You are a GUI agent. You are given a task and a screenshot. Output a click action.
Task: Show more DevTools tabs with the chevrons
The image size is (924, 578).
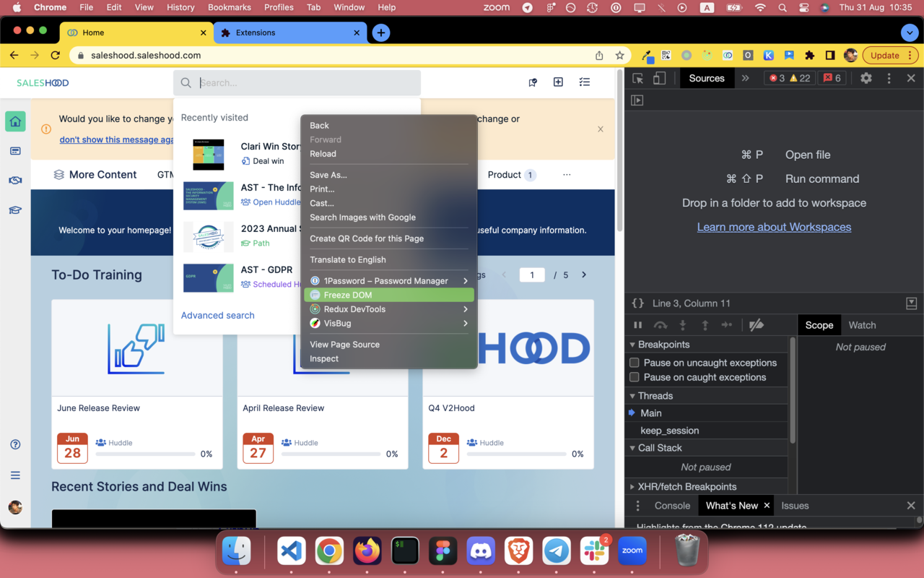746,78
